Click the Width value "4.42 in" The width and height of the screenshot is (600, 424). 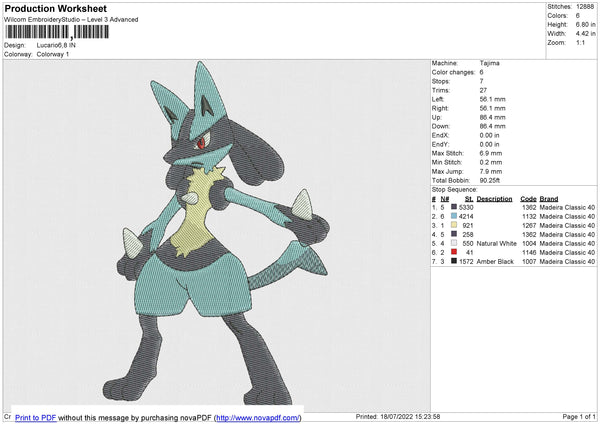pyautogui.click(x=585, y=34)
